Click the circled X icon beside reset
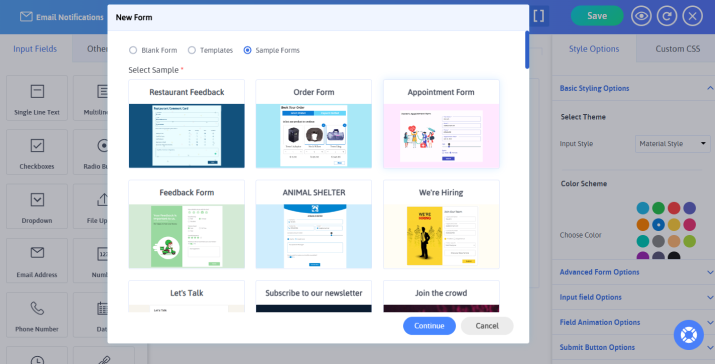Screen dimensions: 715x364 click(692, 16)
